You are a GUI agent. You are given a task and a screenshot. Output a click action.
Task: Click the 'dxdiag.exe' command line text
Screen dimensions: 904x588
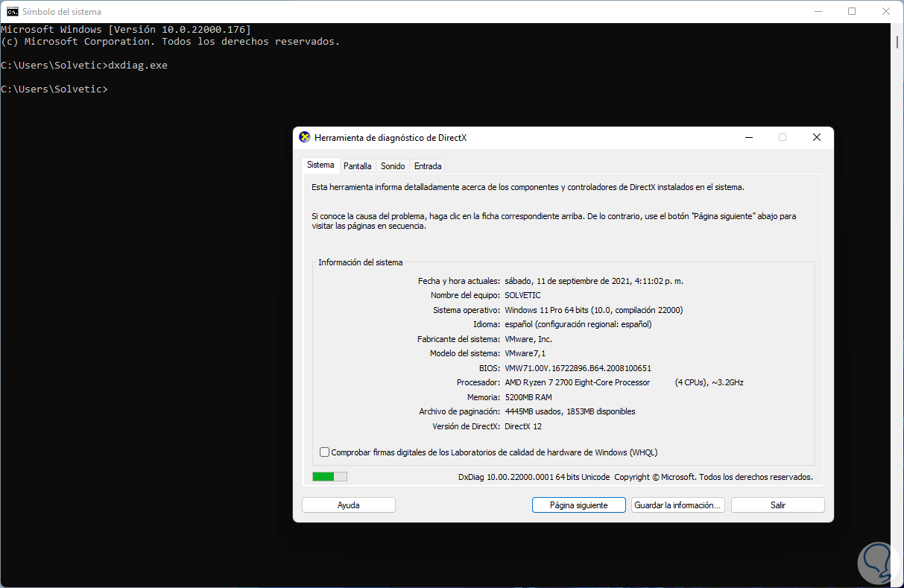(138, 65)
